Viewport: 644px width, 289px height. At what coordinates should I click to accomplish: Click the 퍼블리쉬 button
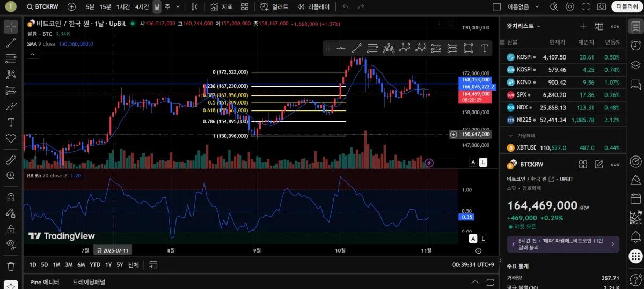(627, 7)
